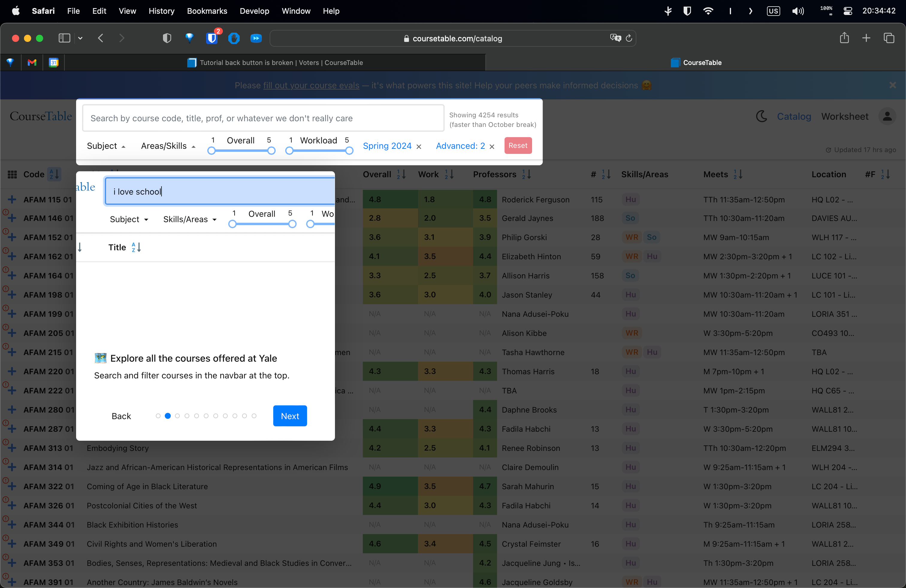
Task: Sort #F friends column icon
Action: [885, 175]
